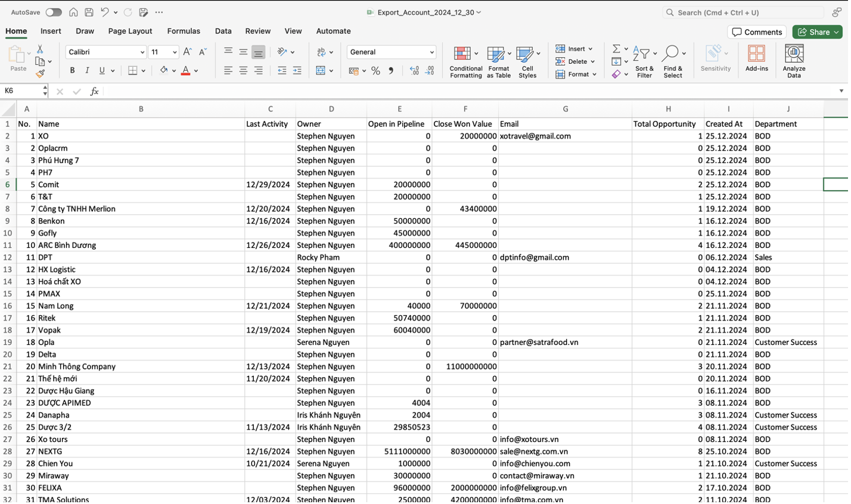Select the Formulas tab

pos(184,32)
